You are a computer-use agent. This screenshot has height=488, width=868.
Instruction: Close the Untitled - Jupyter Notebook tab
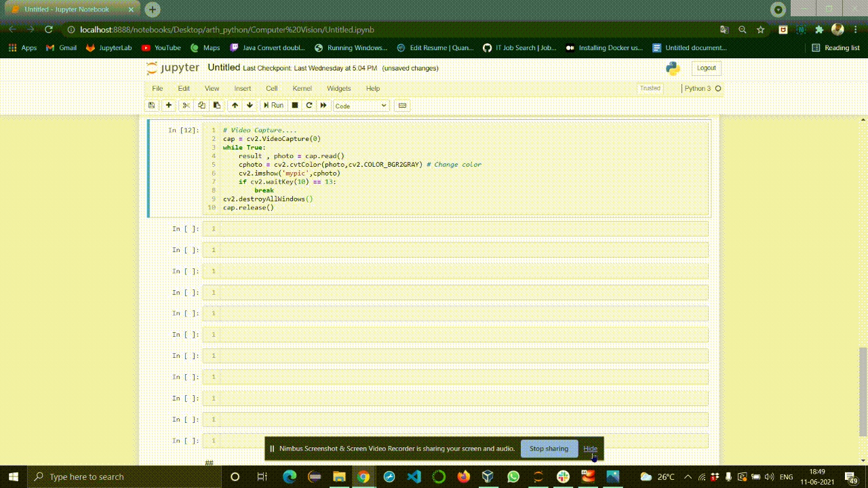coord(131,9)
